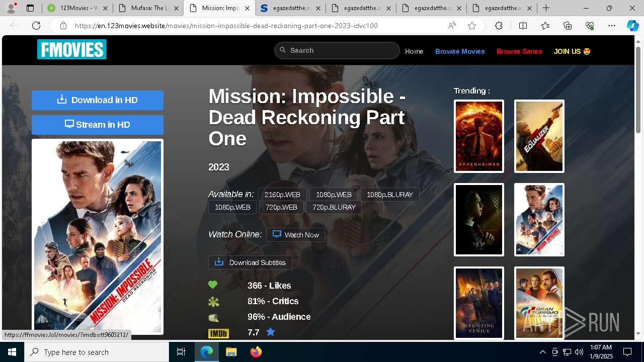The width and height of the screenshot is (644, 362).
Task: Open the volume control in tray
Action: pyautogui.click(x=579, y=352)
